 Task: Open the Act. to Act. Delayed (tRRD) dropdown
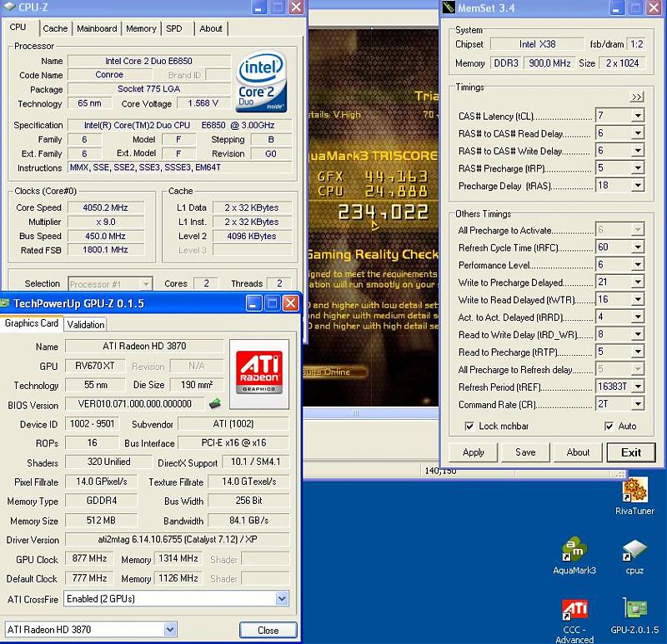tap(637, 317)
